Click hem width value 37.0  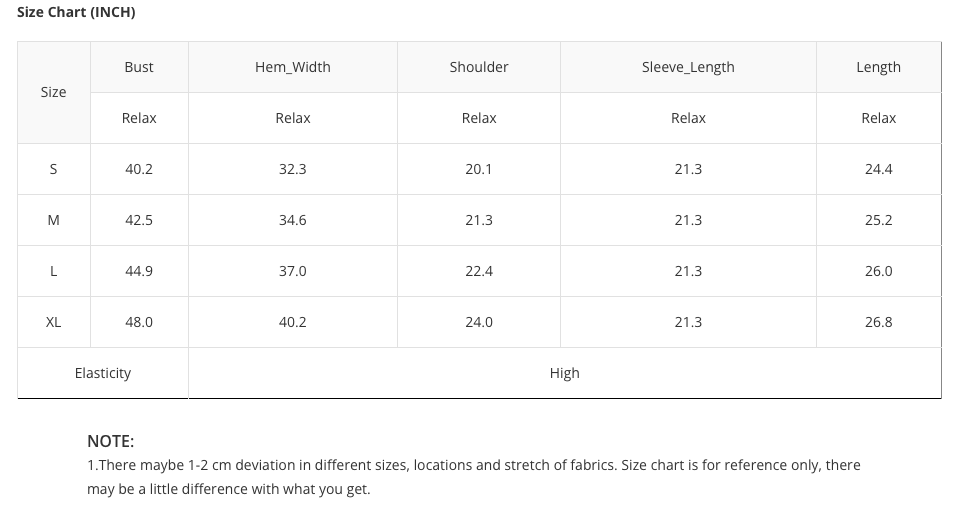[x=293, y=271]
